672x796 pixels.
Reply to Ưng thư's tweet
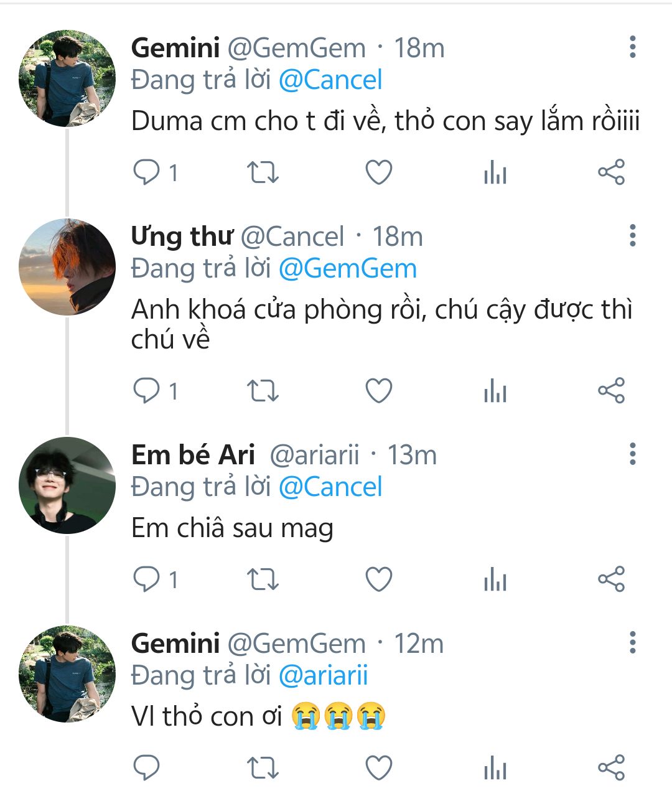(147, 391)
